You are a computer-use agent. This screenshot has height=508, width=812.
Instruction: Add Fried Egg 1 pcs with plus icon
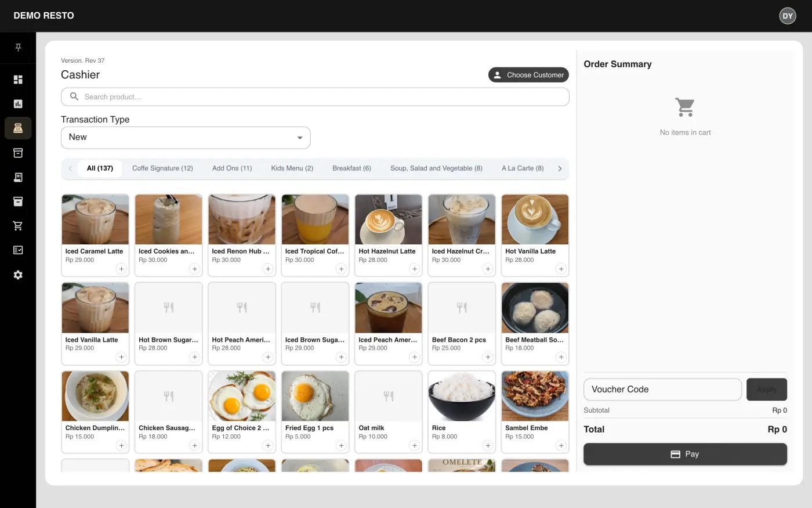coord(342,445)
